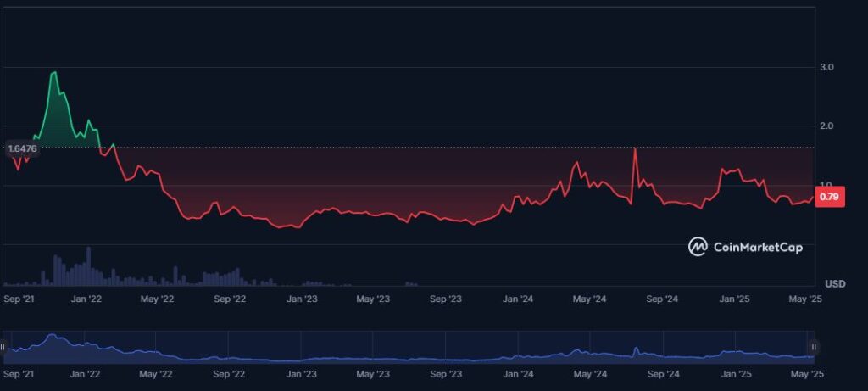Click Jan '23 label on main chart axis
868x391 pixels.
pyautogui.click(x=301, y=299)
